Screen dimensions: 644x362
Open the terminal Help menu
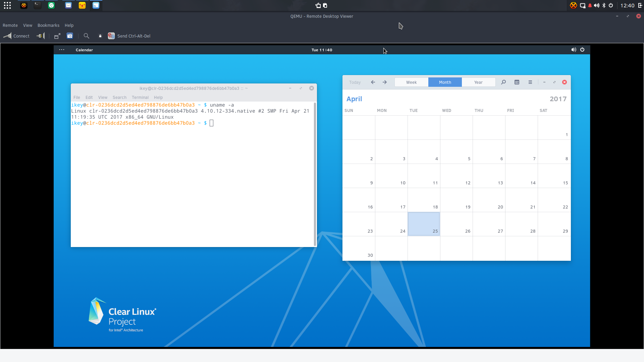(158, 98)
